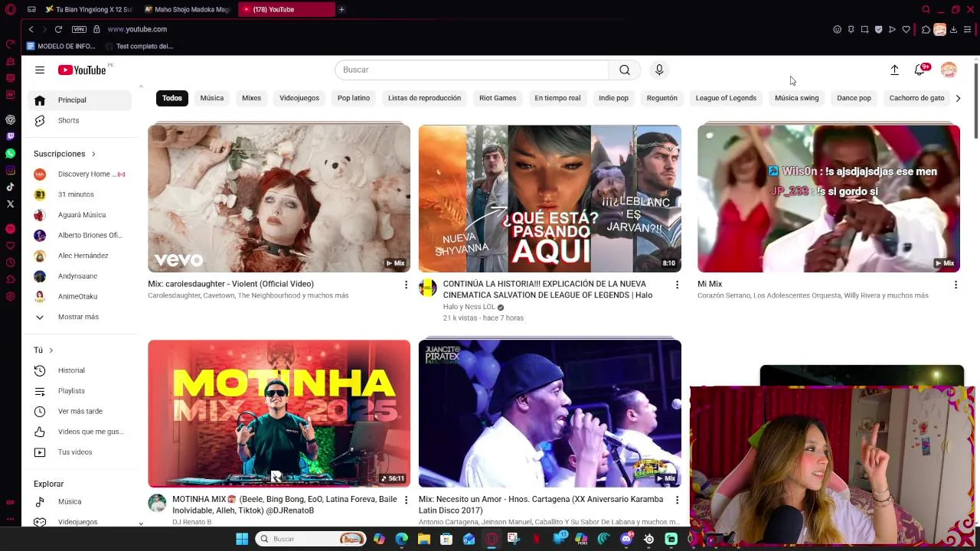Viewport: 980px width, 551px height.
Task: Open the Opera extensions puzzle icon
Action: [x=926, y=29]
